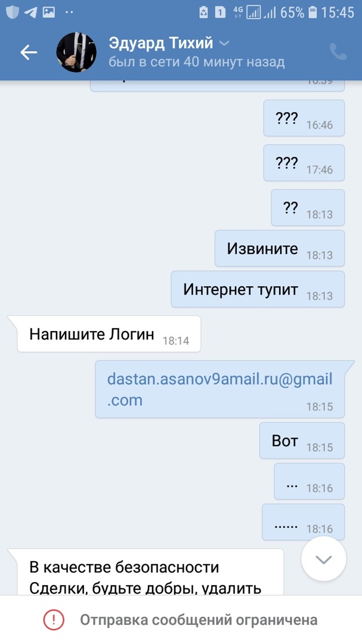The height and width of the screenshot is (644, 362).
Task: Start a call with the phone icon
Action: 338,52
